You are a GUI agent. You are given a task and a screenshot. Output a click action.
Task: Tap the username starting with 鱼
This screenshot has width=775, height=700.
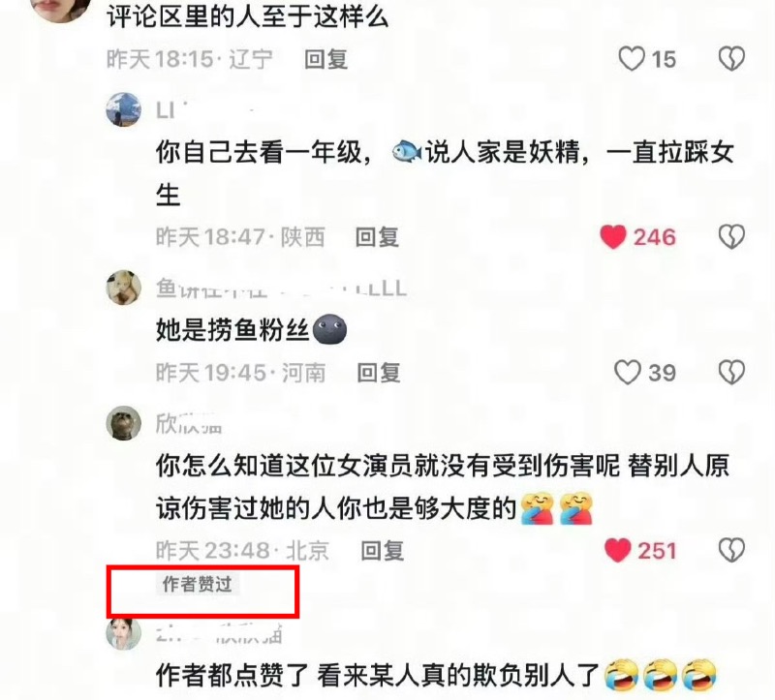[x=281, y=288]
